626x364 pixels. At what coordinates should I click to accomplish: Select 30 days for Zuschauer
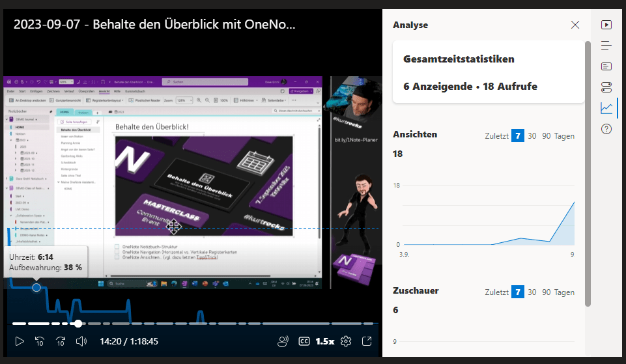coord(532,292)
